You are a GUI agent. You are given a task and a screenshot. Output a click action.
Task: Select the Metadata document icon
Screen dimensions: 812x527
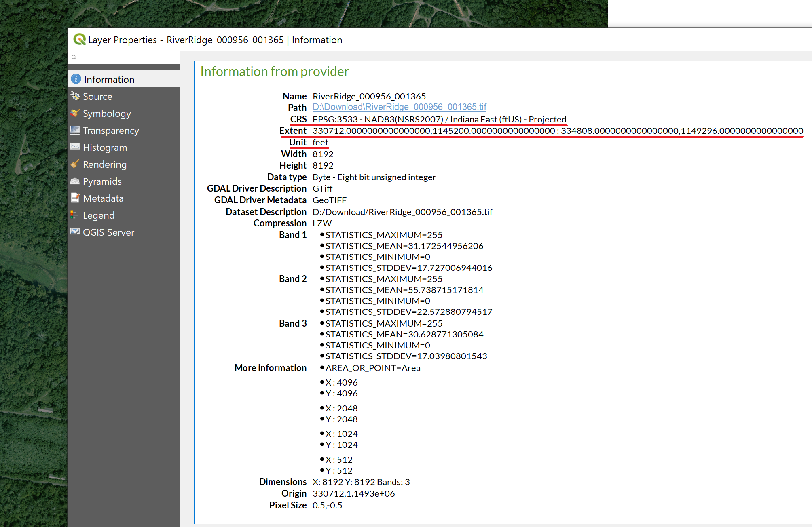tap(75, 198)
